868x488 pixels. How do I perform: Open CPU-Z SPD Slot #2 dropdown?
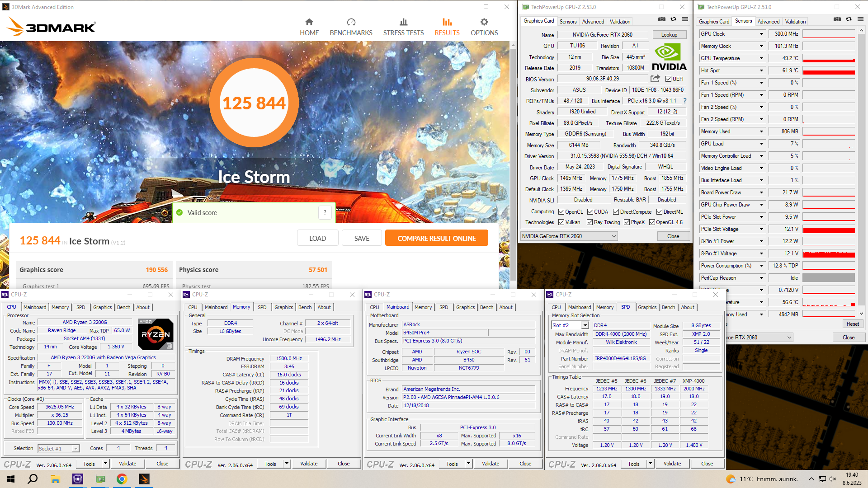tap(570, 325)
